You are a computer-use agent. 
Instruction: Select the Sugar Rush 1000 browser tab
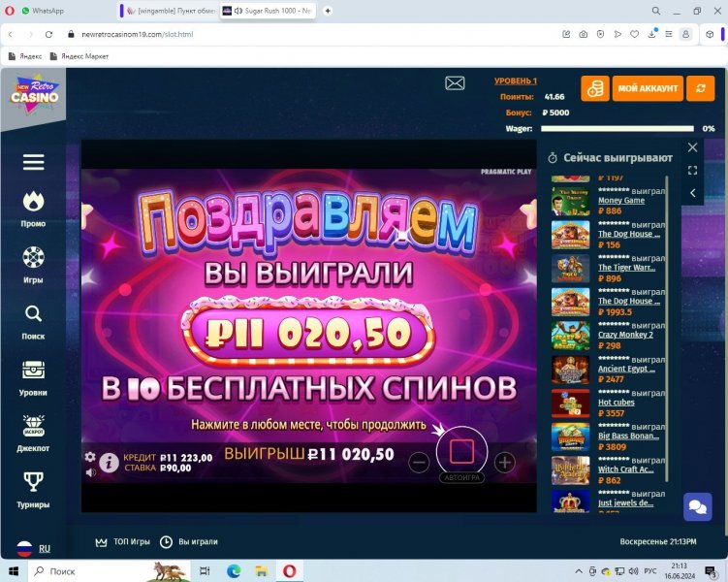[x=269, y=11]
